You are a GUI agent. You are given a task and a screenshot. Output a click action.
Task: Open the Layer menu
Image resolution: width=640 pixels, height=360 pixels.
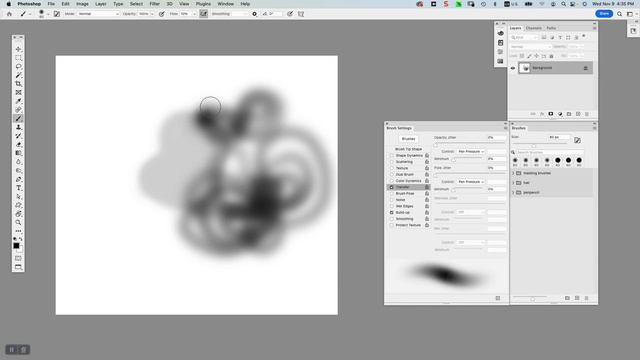(101, 4)
